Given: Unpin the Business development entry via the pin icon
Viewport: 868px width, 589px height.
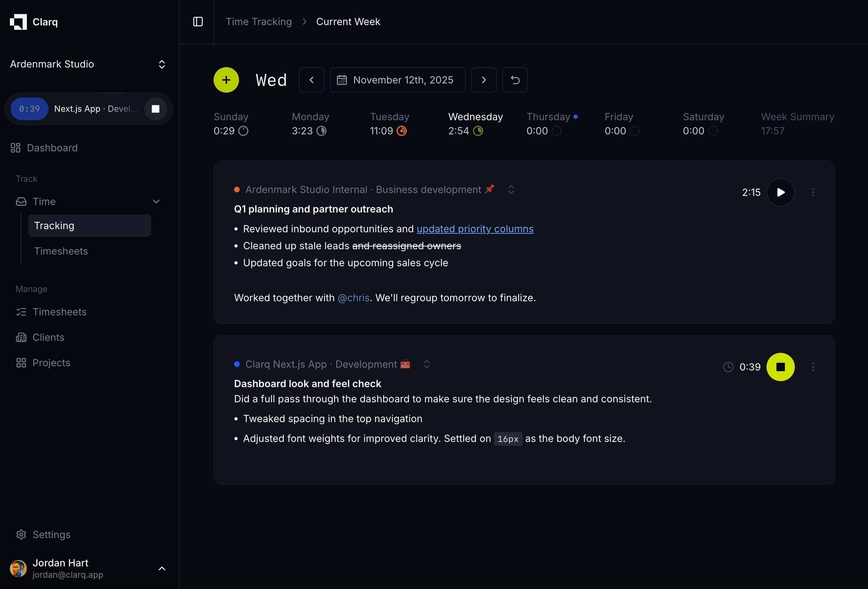Looking at the screenshot, I should click(489, 189).
